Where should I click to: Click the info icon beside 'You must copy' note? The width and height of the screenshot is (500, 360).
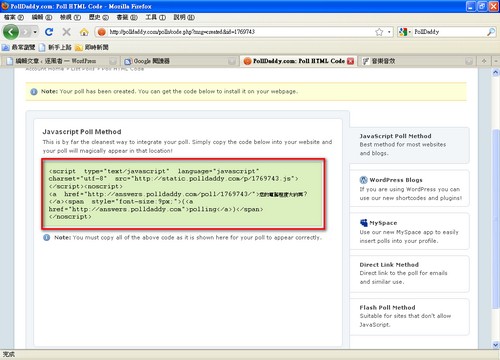(x=46, y=238)
